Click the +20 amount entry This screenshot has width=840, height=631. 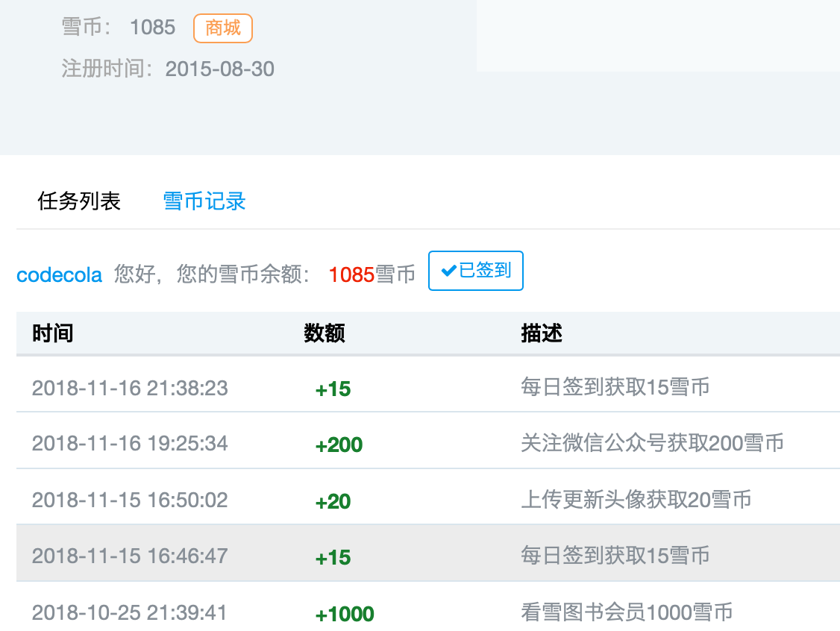[x=333, y=501]
